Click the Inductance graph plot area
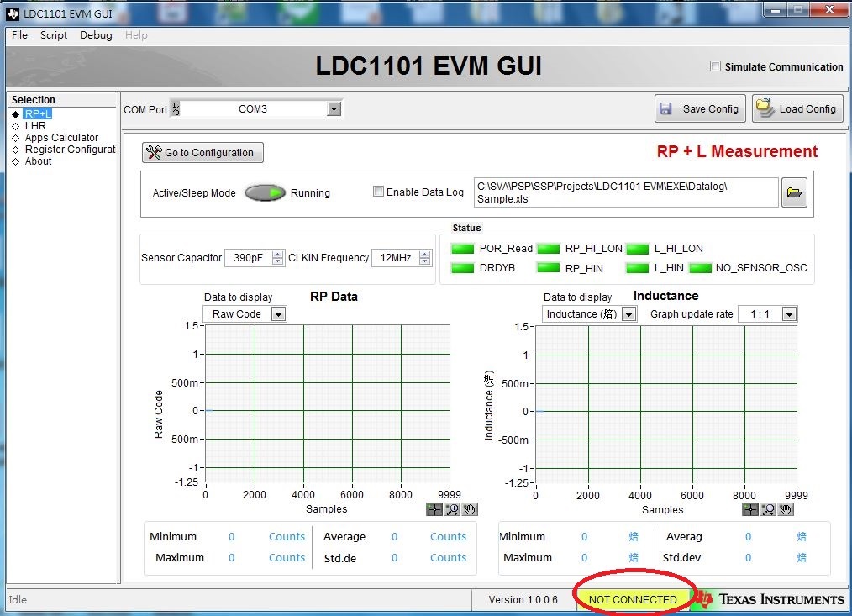 click(x=666, y=404)
